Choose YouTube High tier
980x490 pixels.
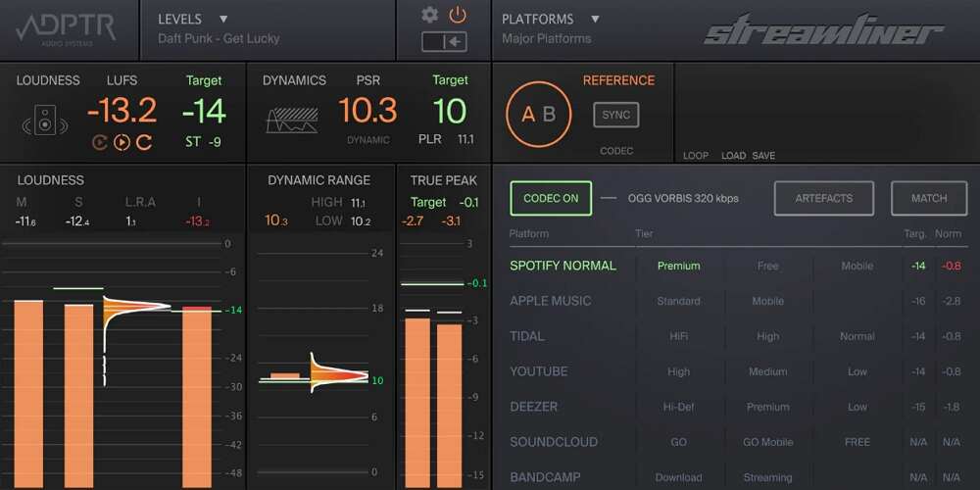tap(679, 371)
